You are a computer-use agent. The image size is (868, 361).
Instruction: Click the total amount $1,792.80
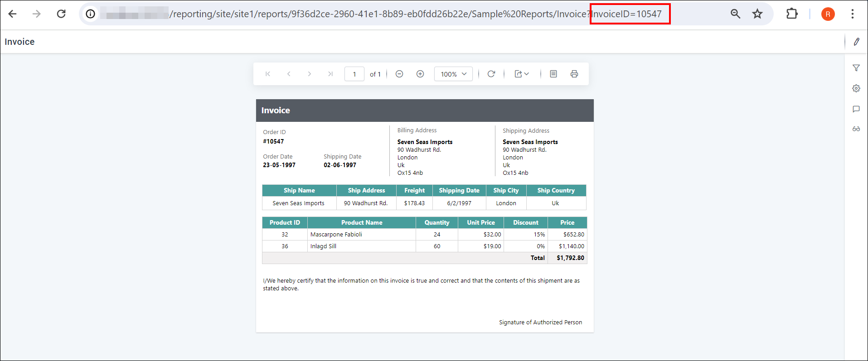point(570,258)
